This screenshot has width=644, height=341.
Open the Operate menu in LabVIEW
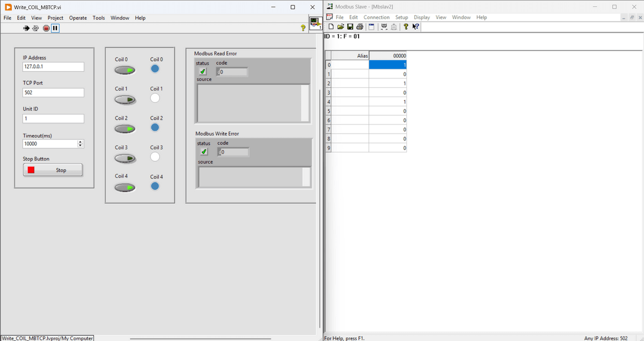pyautogui.click(x=78, y=18)
